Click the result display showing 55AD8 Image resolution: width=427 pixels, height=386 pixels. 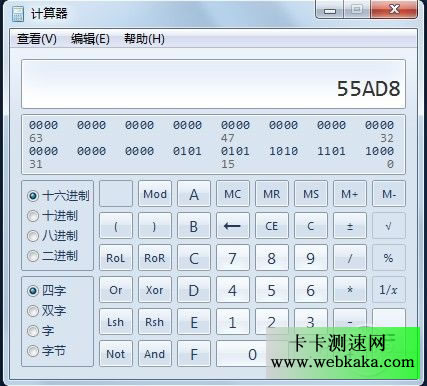point(213,84)
